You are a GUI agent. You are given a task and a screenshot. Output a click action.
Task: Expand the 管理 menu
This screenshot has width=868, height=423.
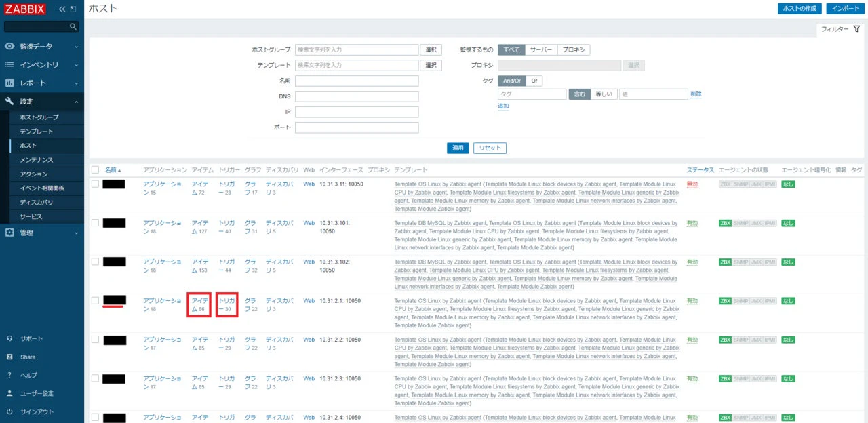(42, 233)
